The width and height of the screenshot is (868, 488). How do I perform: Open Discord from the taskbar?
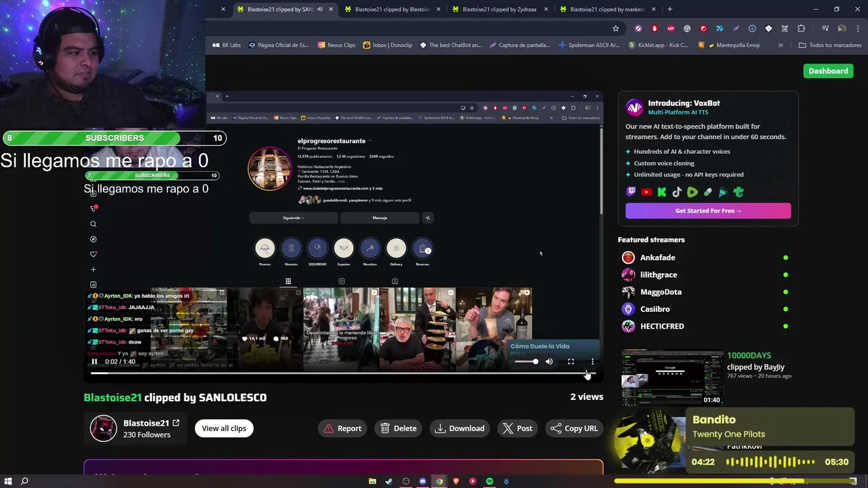click(422, 481)
